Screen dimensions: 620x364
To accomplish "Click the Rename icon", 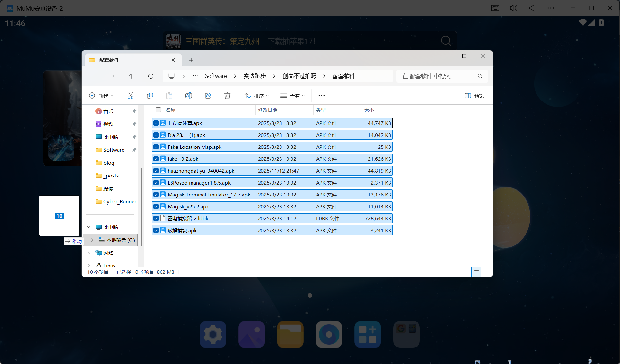I will tap(189, 96).
